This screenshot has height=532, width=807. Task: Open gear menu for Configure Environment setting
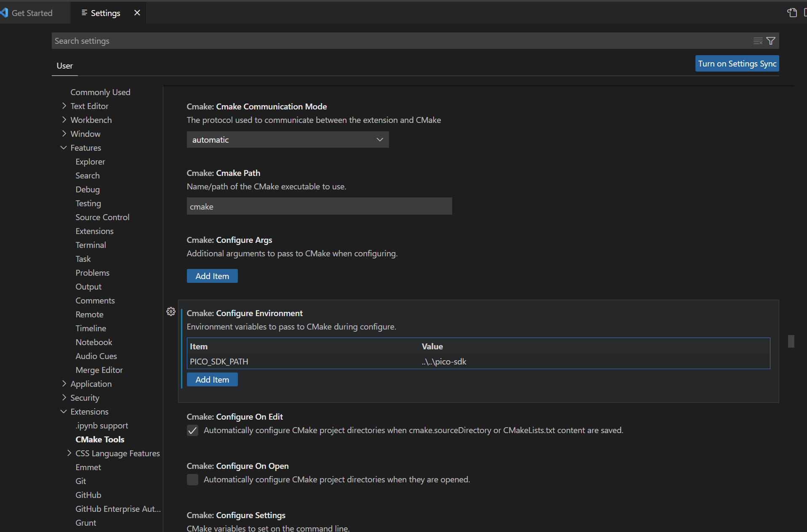coord(170,311)
